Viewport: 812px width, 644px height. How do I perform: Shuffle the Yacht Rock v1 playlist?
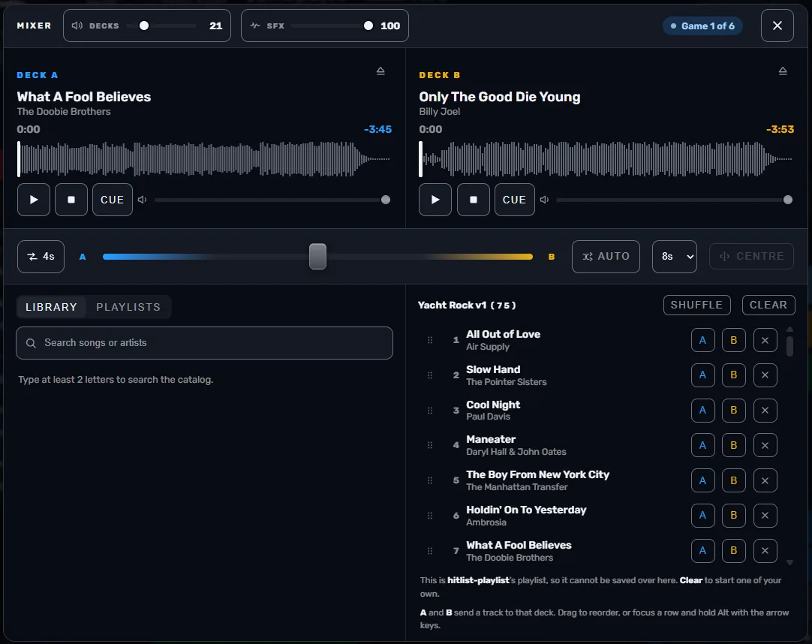(x=696, y=305)
